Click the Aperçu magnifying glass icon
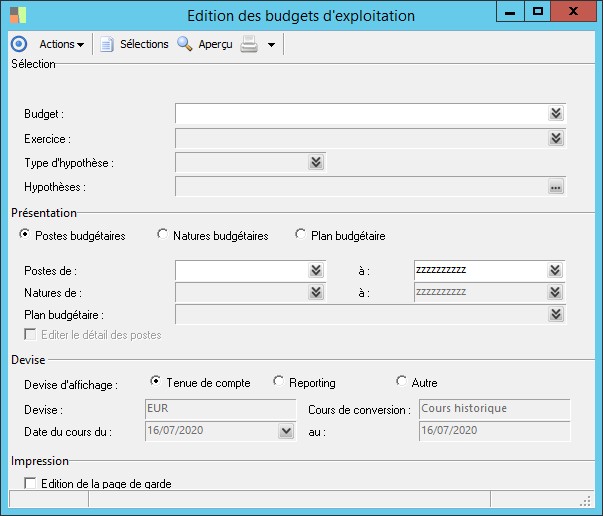The width and height of the screenshot is (603, 516). [185, 44]
